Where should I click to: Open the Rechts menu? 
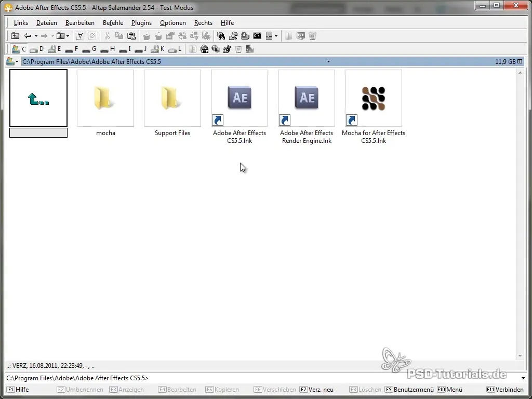tap(203, 23)
